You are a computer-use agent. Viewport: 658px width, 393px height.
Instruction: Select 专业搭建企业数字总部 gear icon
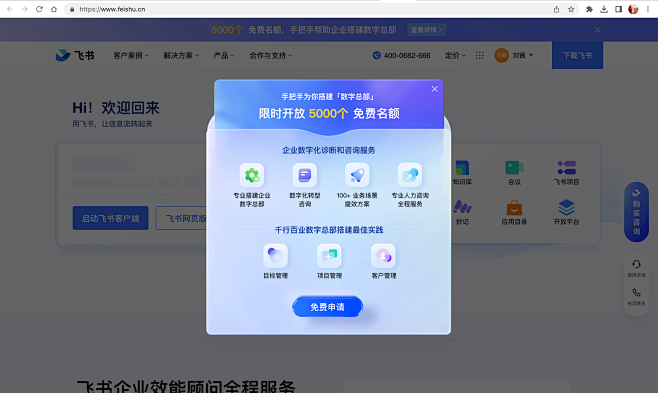coord(252,175)
